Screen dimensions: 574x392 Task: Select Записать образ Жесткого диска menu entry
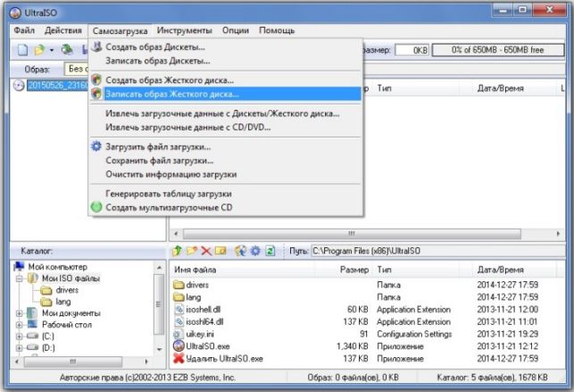226,94
